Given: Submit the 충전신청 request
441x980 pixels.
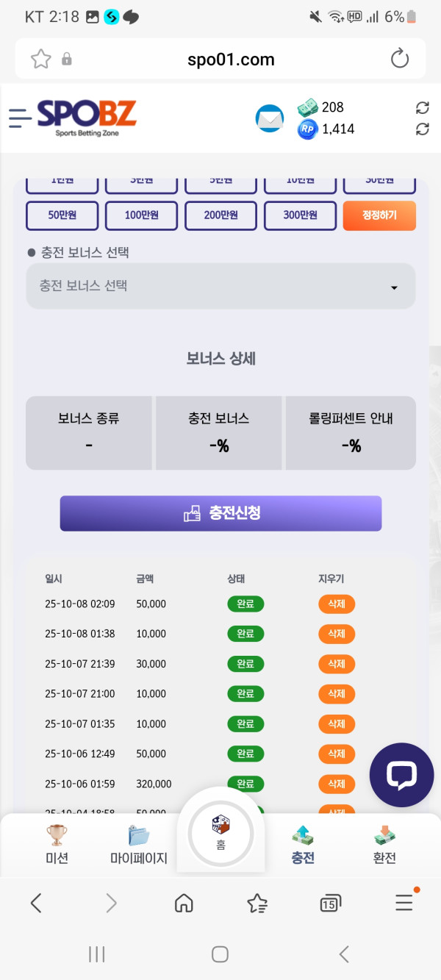Looking at the screenshot, I should click(x=220, y=513).
